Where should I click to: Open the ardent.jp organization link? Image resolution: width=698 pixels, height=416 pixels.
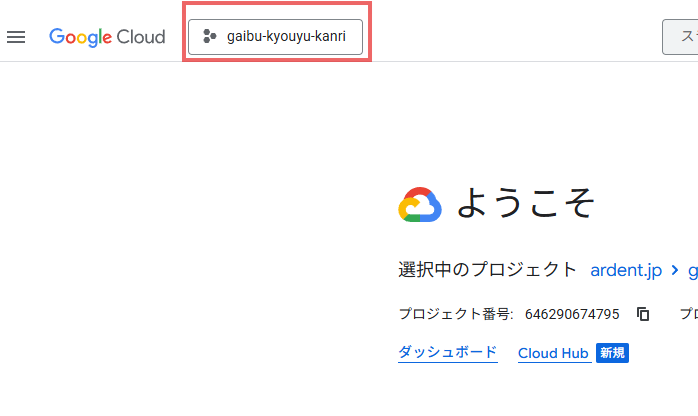(626, 270)
